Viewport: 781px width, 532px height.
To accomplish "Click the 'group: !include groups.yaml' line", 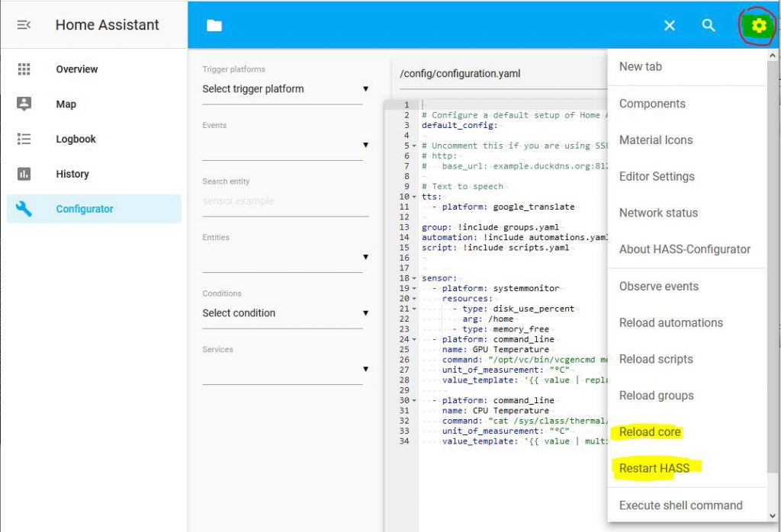I will click(490, 227).
